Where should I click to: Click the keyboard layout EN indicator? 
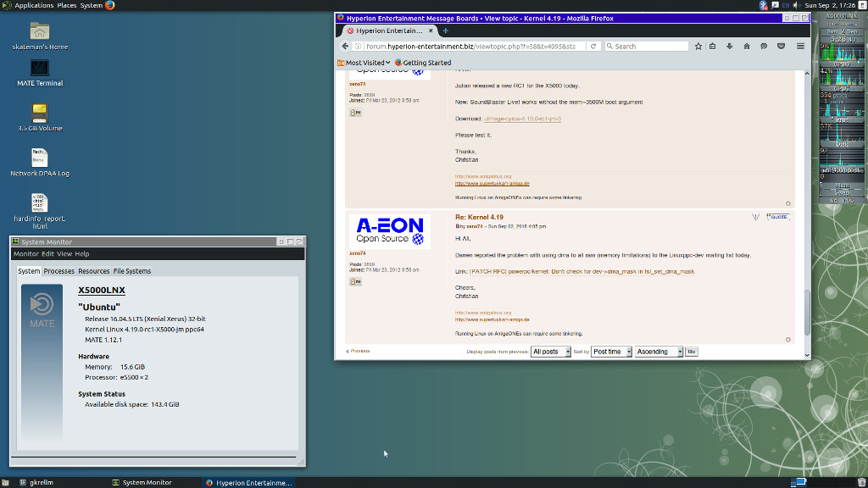[786, 6]
